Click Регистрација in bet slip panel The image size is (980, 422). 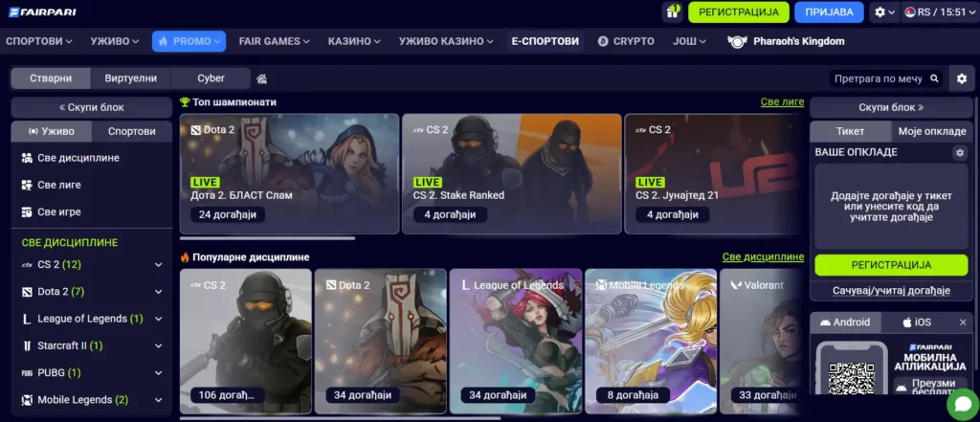click(891, 265)
